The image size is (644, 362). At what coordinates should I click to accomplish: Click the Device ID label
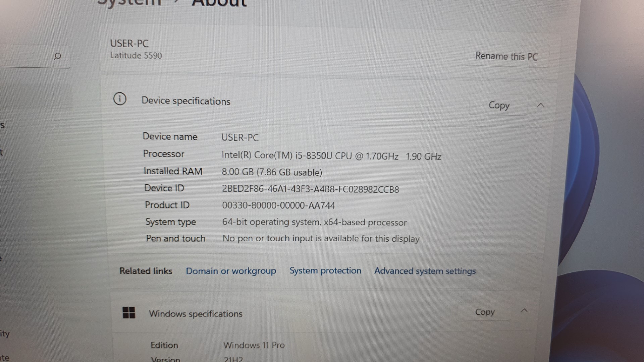pyautogui.click(x=164, y=188)
